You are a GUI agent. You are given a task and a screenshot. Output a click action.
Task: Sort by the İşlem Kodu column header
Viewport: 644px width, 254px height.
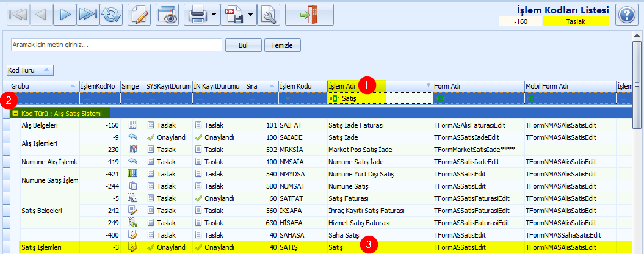coord(303,86)
